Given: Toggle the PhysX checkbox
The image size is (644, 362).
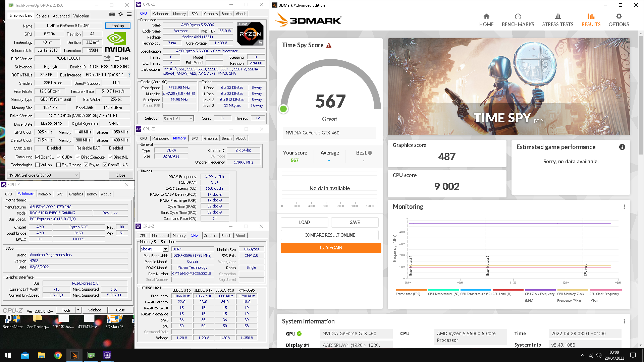Looking at the screenshot, I should point(86,165).
